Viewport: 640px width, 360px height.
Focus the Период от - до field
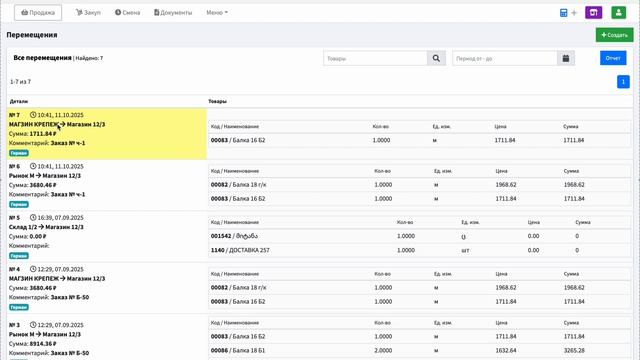(504, 58)
